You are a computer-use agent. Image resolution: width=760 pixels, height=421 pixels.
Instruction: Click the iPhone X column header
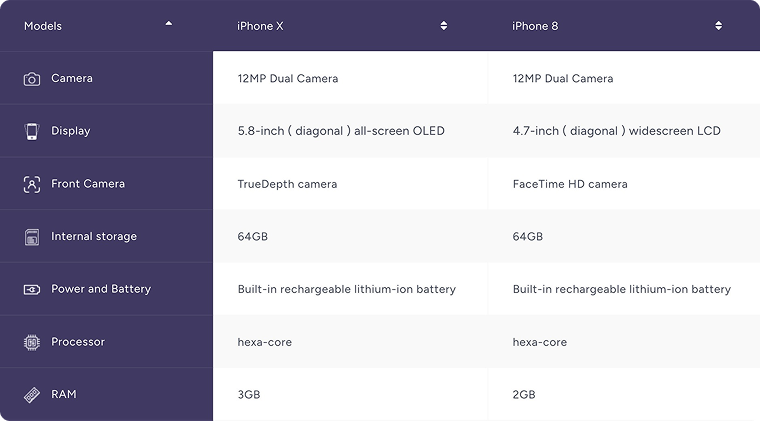[260, 26]
